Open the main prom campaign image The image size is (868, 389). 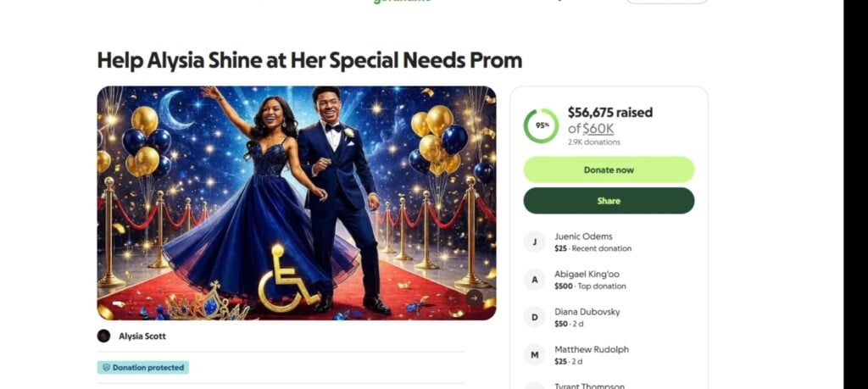pos(296,203)
